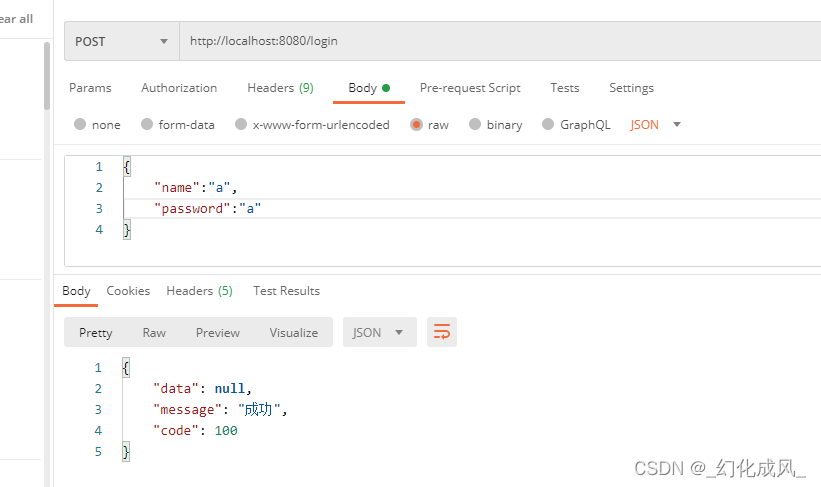Switch response view to Pretty
The width and height of the screenshot is (821, 487).
[96, 333]
